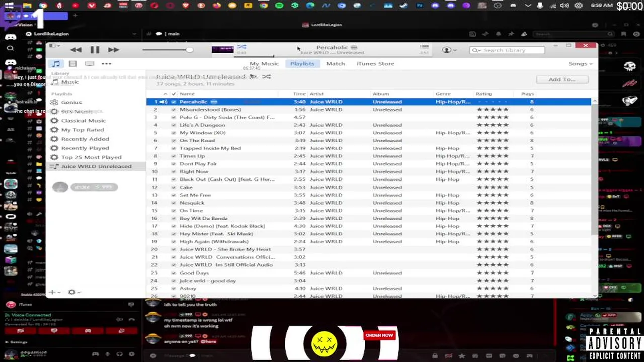
Task: Click the now playing album artwork thumbnail
Action: tap(223, 50)
